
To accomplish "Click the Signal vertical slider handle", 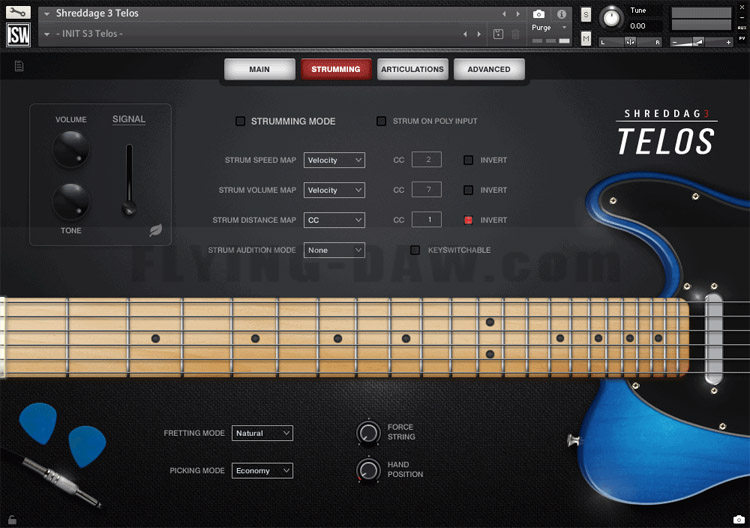I will pos(129,209).
